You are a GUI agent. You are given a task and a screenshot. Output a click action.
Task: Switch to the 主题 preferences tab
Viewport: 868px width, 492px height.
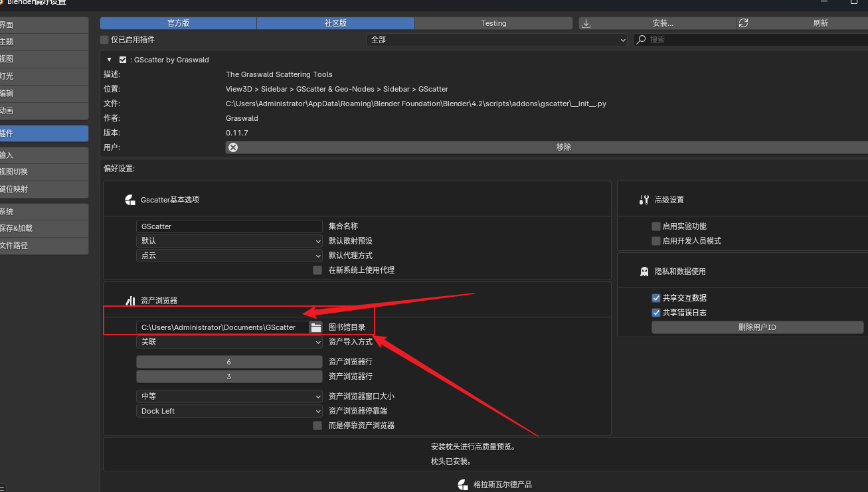(44, 42)
